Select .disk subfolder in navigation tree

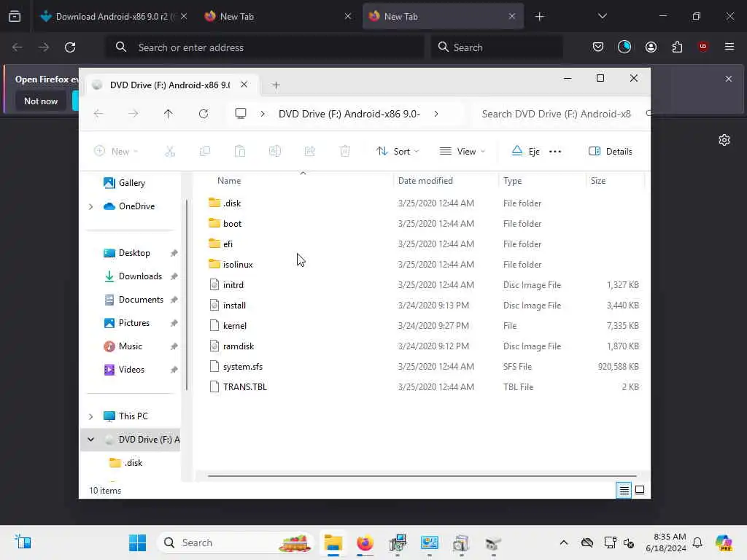(x=133, y=463)
